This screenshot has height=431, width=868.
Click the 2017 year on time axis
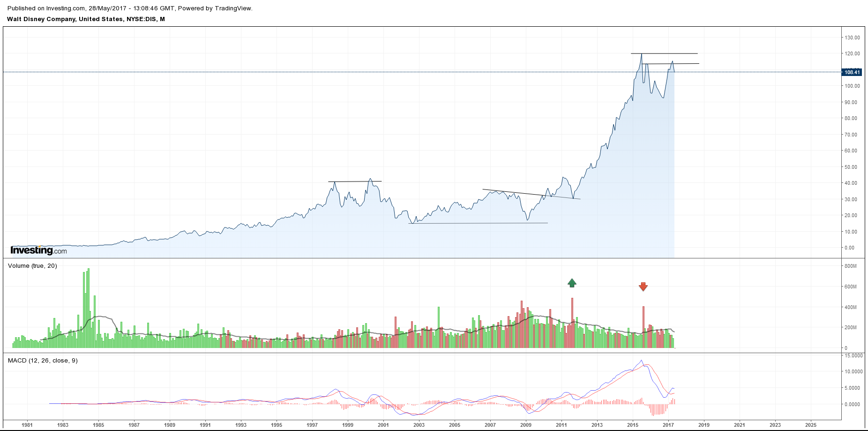pos(668,425)
